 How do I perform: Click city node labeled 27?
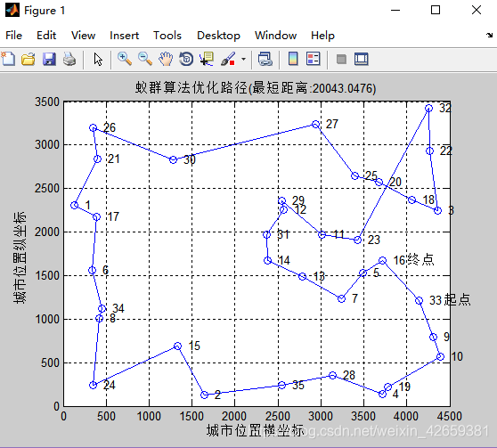tap(315, 125)
